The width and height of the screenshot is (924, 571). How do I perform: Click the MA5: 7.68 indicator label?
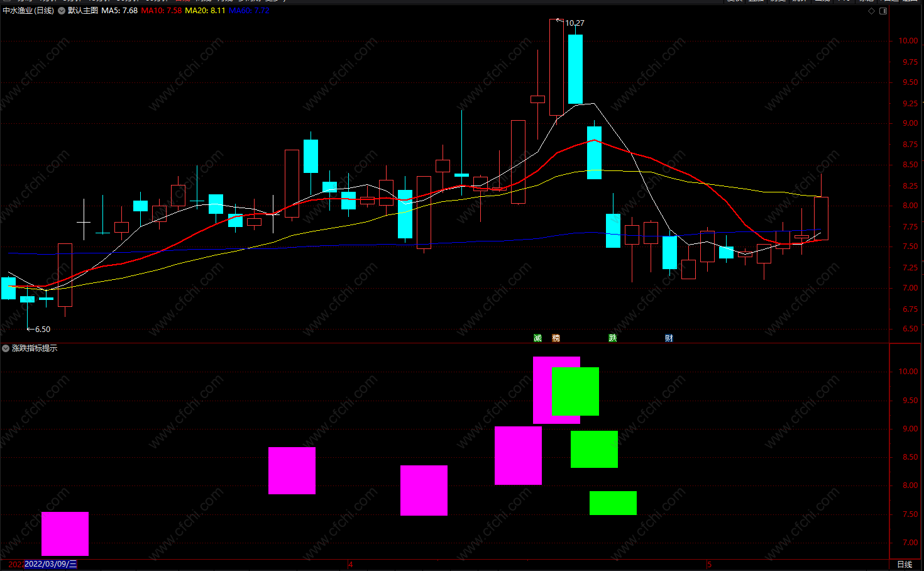point(119,11)
